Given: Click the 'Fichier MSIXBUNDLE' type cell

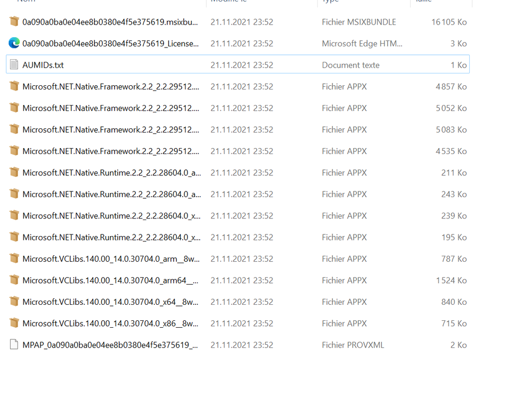Looking at the screenshot, I should [x=358, y=22].
